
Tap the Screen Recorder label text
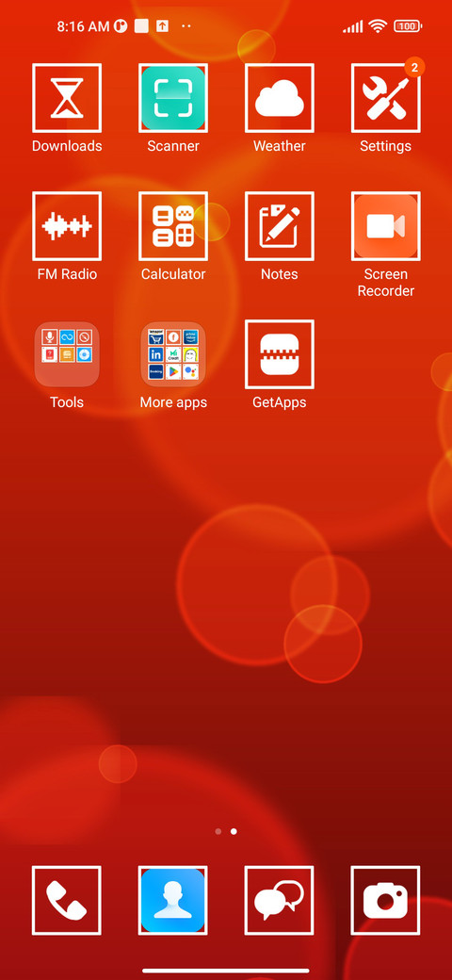tap(386, 283)
